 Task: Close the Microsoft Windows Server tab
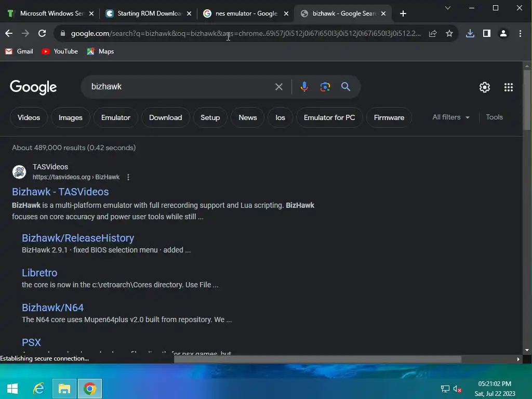point(91,14)
